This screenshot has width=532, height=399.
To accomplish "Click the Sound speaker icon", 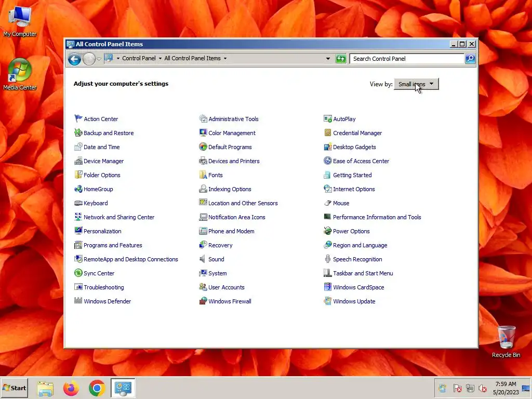I will point(203,259).
